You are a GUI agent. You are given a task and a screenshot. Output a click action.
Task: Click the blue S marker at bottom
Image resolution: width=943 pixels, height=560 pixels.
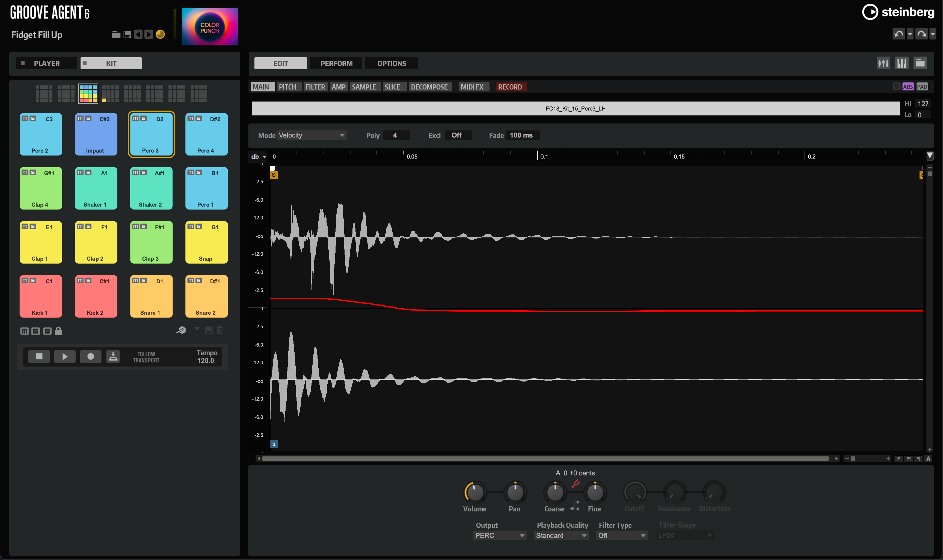click(274, 444)
